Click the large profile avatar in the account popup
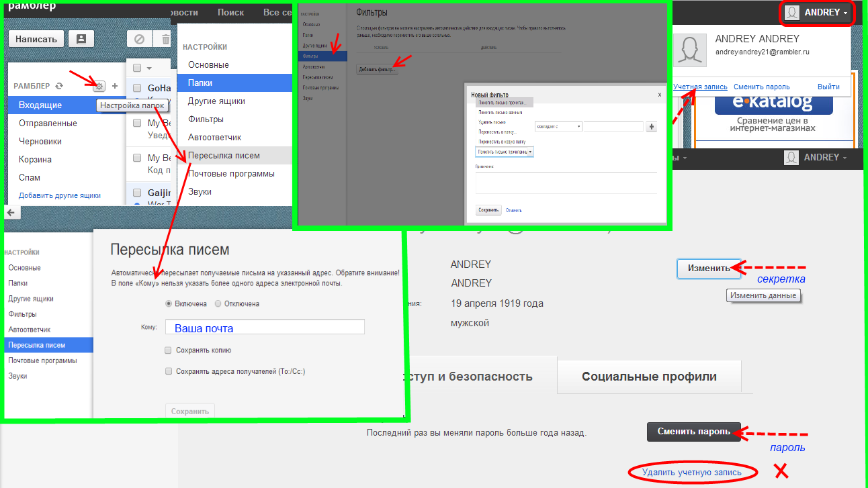The height and width of the screenshot is (488, 868). click(690, 50)
